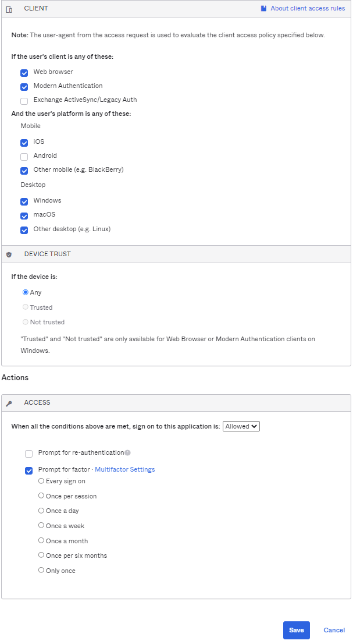Enable Exchange ActiveSync/Legacy Auth checkbox
The width and height of the screenshot is (353, 644).
(24, 101)
